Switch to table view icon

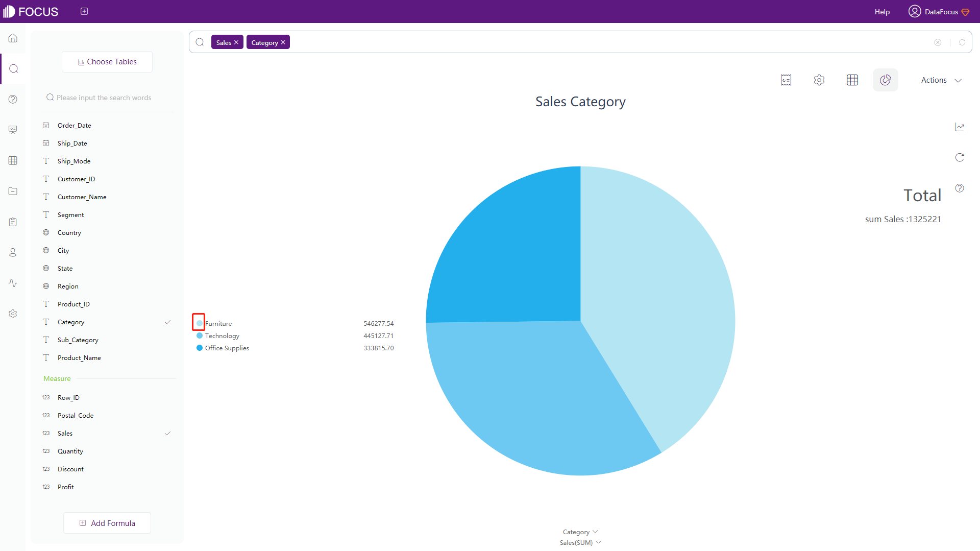tap(852, 80)
